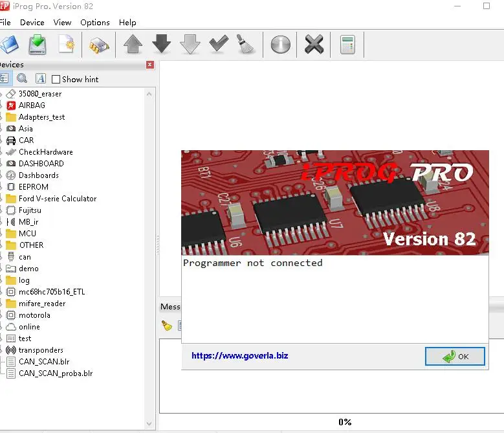This screenshot has height=433, width=504.
Task: Select the Dashboards gauge item
Action: tap(39, 175)
